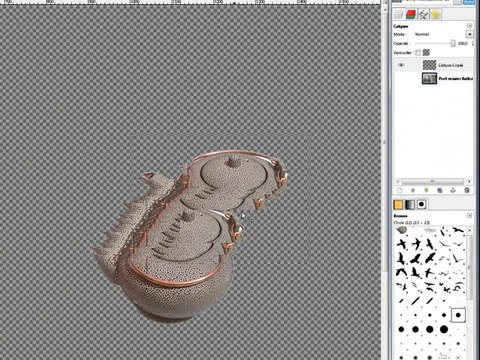The height and width of the screenshot is (360, 480).
Task: Open the layer Mode dropdown
Action: click(x=469, y=34)
